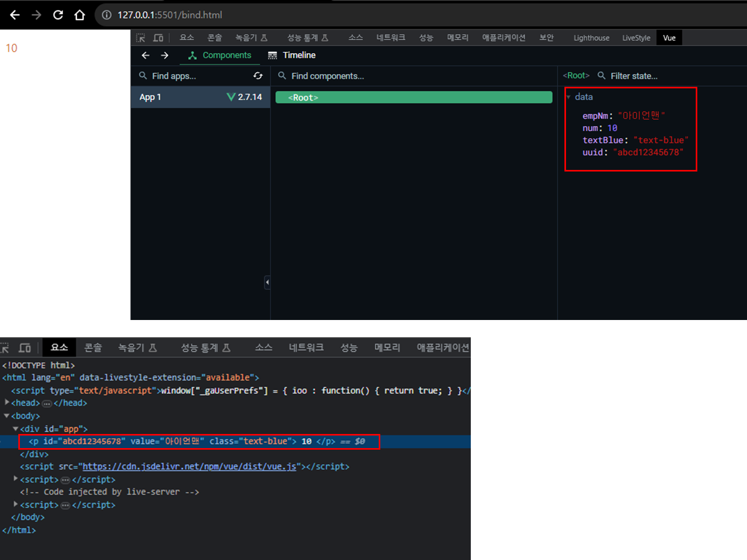
Task: Select the Vue devtools tab
Action: (x=669, y=38)
